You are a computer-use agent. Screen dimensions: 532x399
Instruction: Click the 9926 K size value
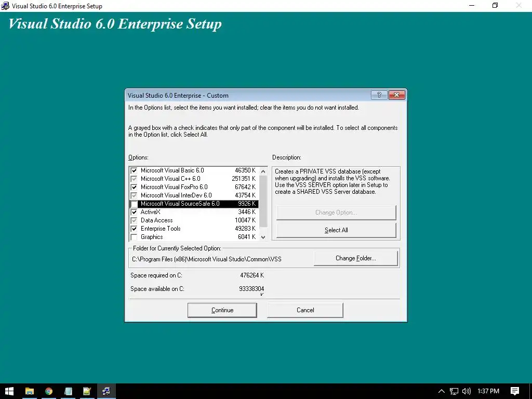[247, 204]
